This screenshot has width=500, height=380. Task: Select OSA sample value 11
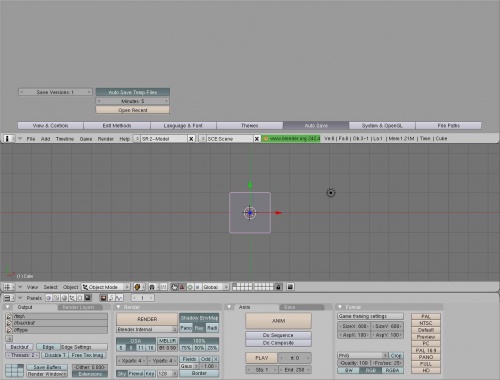141,348
